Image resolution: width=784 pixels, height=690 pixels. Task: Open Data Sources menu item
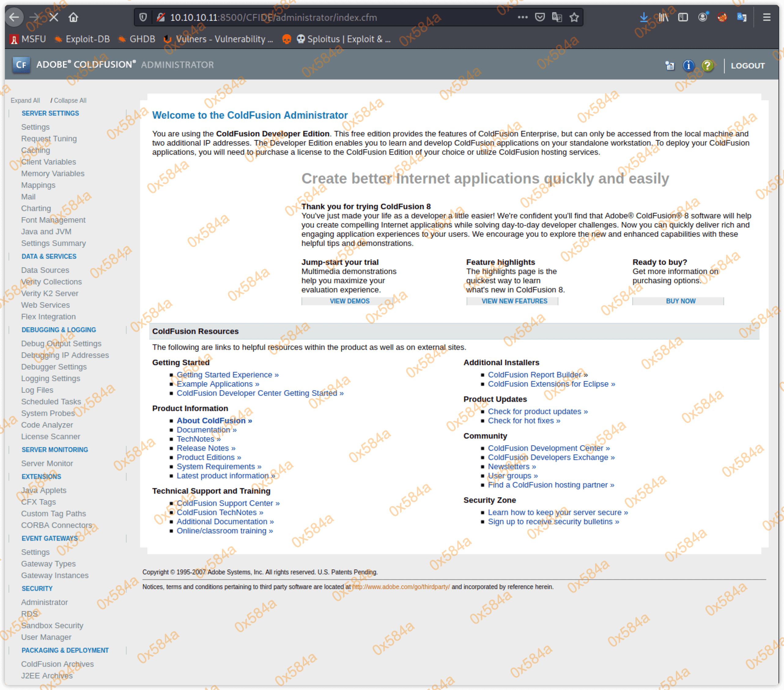click(45, 270)
